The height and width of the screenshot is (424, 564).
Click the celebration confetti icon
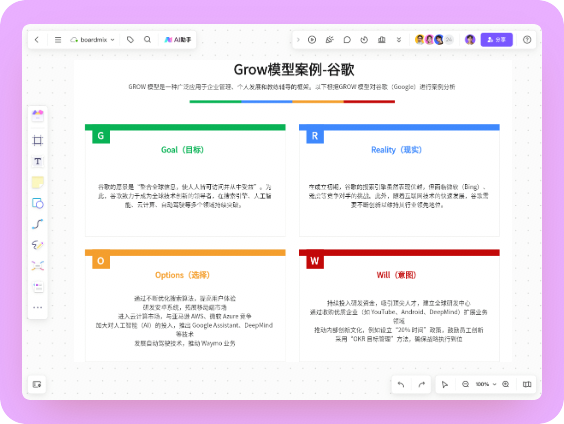coord(329,40)
